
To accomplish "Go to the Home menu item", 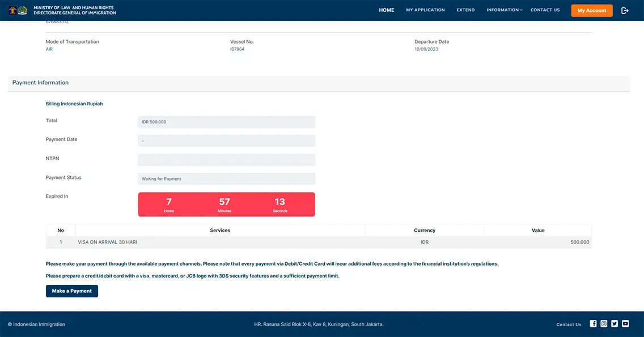I will point(386,10).
